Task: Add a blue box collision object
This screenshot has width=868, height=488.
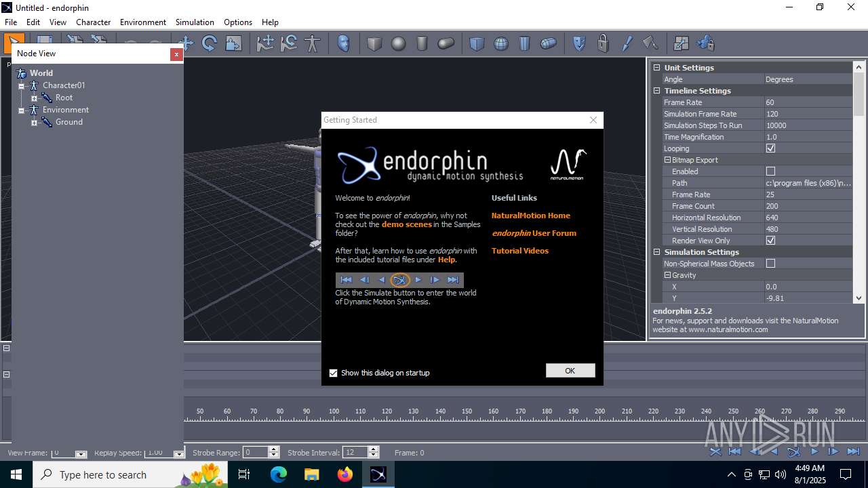Action: (477, 44)
